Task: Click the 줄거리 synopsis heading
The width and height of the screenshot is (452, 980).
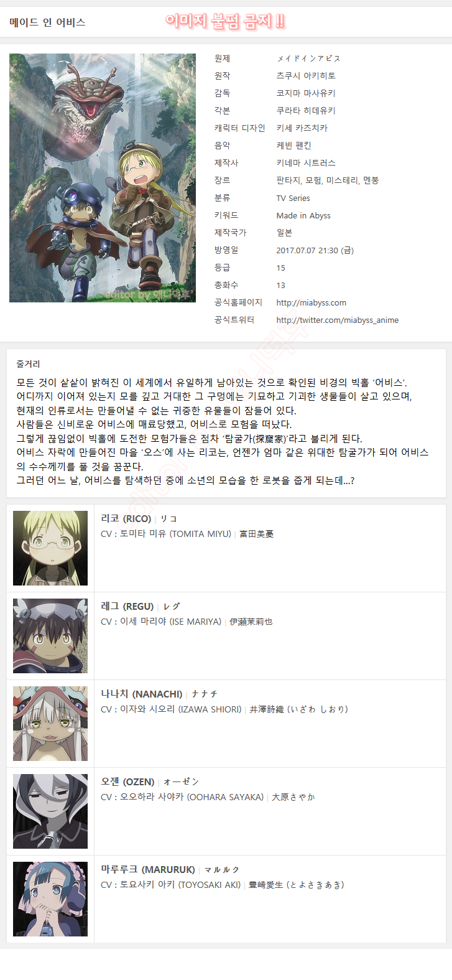Action: point(28,363)
